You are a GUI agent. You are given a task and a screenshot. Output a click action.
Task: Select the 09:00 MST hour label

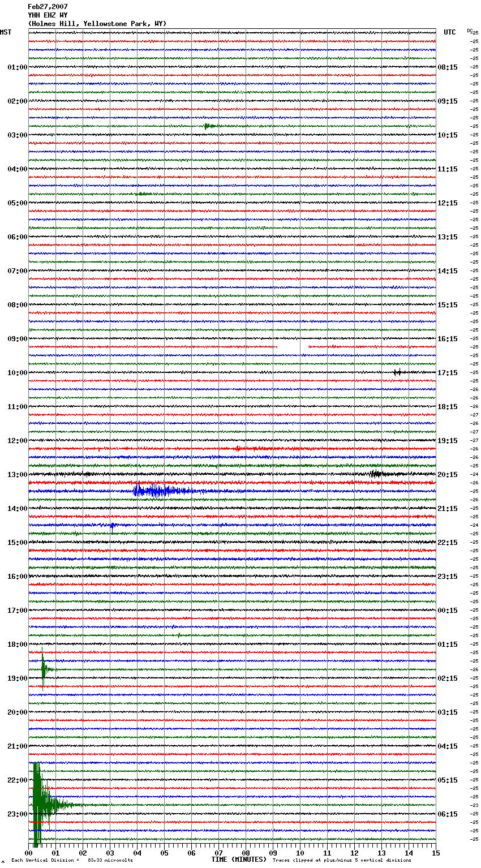tap(18, 339)
